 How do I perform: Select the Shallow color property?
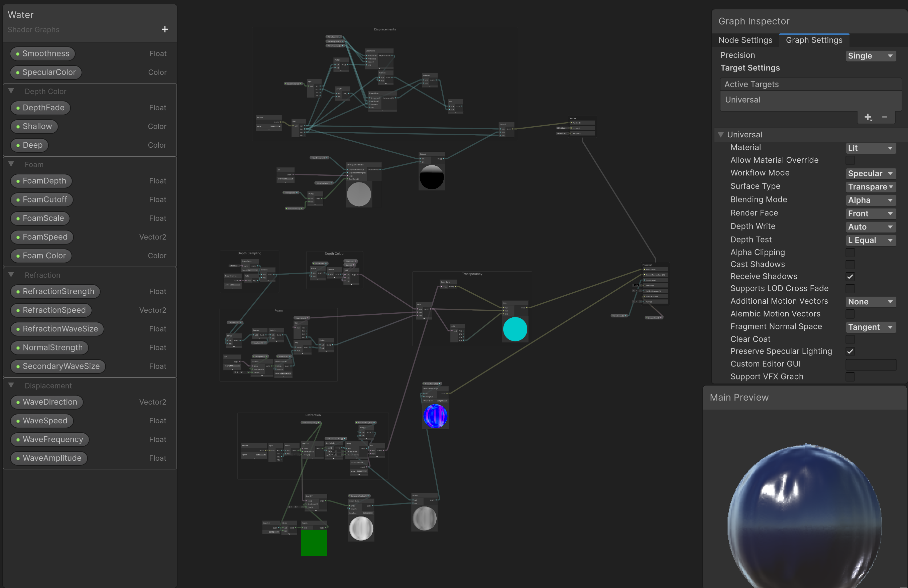click(x=34, y=127)
